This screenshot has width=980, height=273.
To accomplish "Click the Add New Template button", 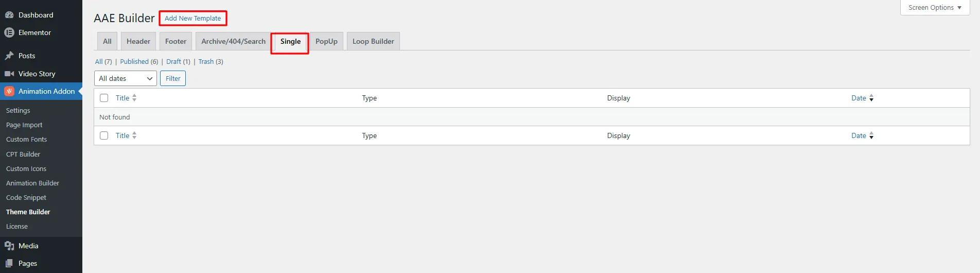I will tap(192, 18).
